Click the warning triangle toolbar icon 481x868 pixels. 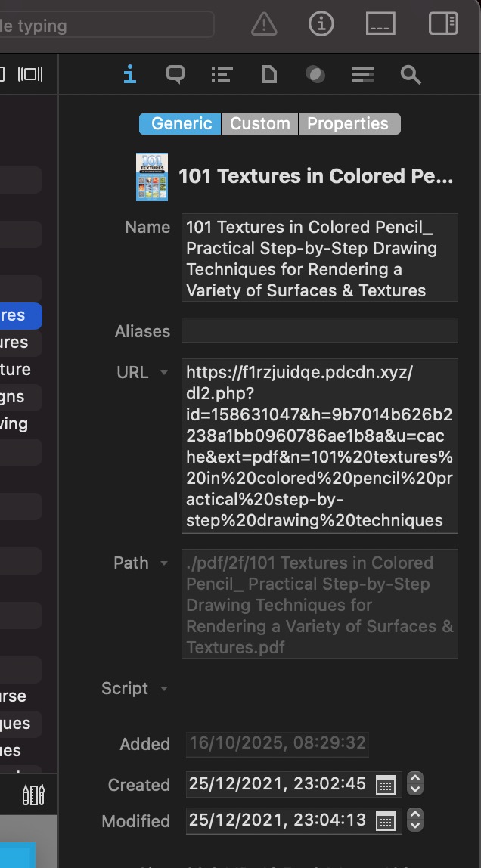264,24
